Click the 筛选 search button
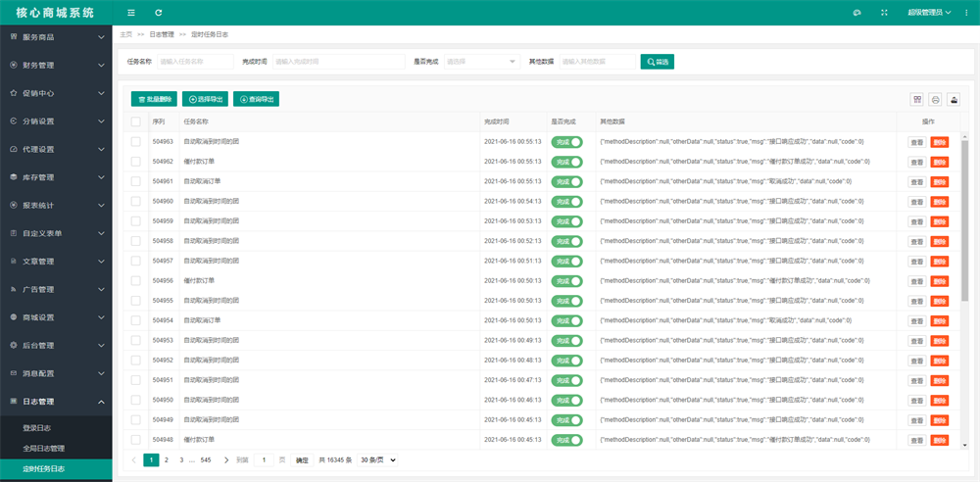980x482 pixels. 658,62
